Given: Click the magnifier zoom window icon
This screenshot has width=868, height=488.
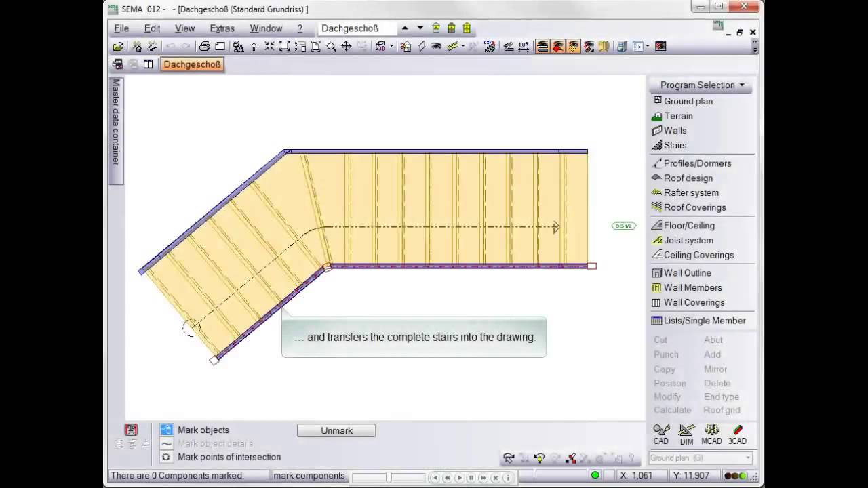Looking at the screenshot, I should pyautogui.click(x=331, y=47).
